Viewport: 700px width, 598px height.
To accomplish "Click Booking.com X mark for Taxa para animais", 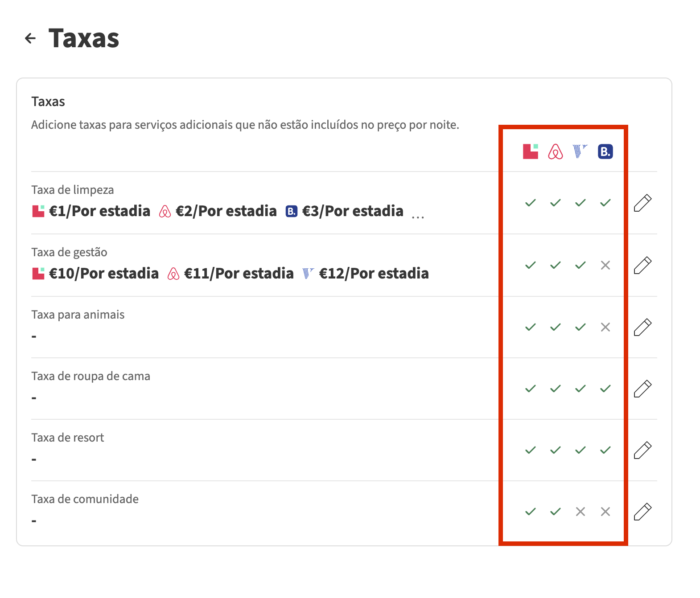I will 605,328.
